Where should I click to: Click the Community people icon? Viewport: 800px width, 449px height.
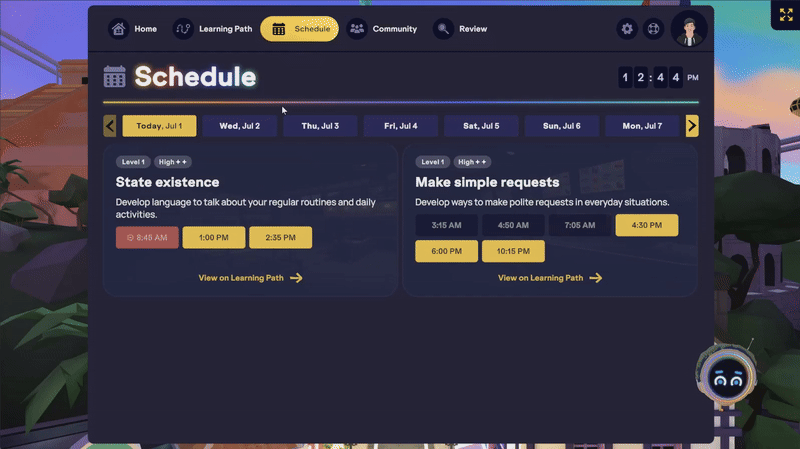(357, 29)
